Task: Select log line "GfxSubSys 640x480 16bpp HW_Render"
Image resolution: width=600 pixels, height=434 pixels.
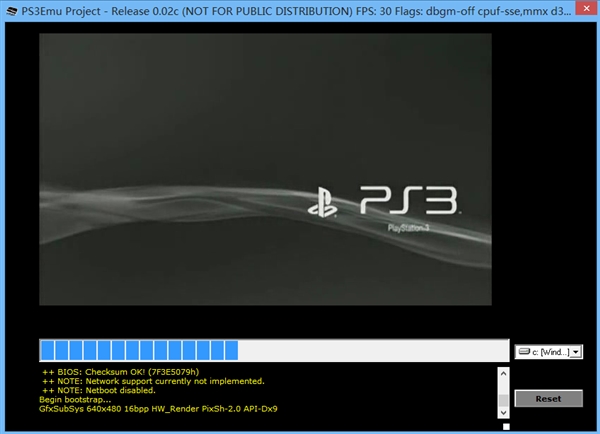Action: [119, 409]
